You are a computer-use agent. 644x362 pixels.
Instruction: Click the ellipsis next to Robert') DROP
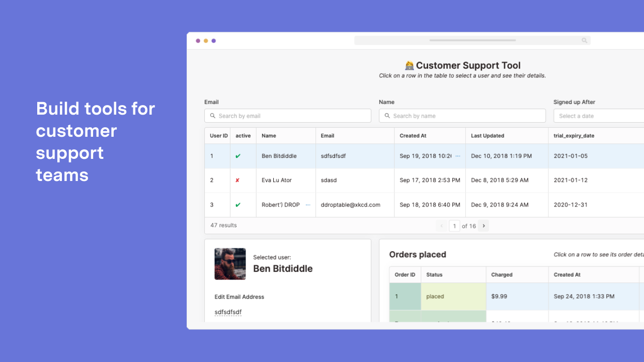308,205
